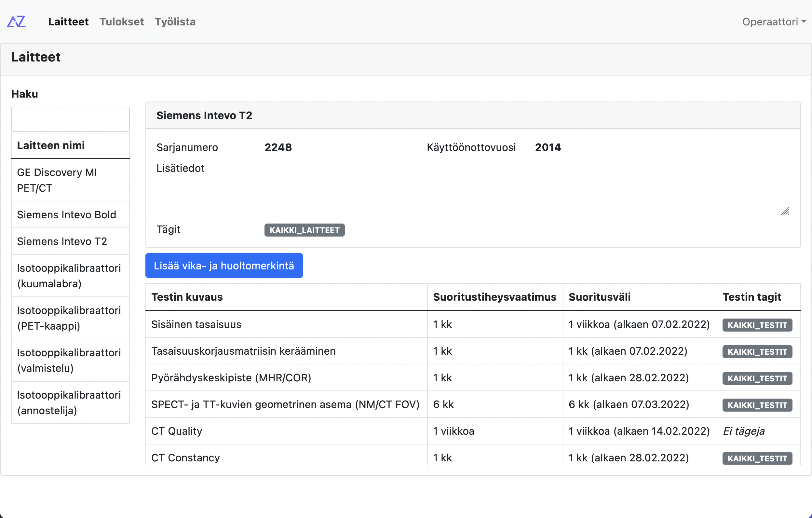Click KAIKKI_TESTIT tag in Pyörähdyskeskipiste row
Screen dimensions: 812x518
tap(757, 378)
